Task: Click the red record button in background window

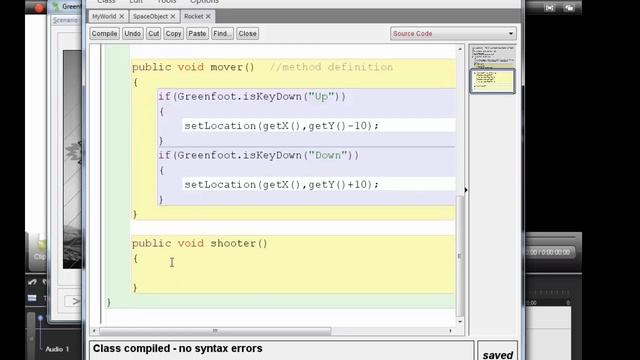Action: [x=39, y=8]
